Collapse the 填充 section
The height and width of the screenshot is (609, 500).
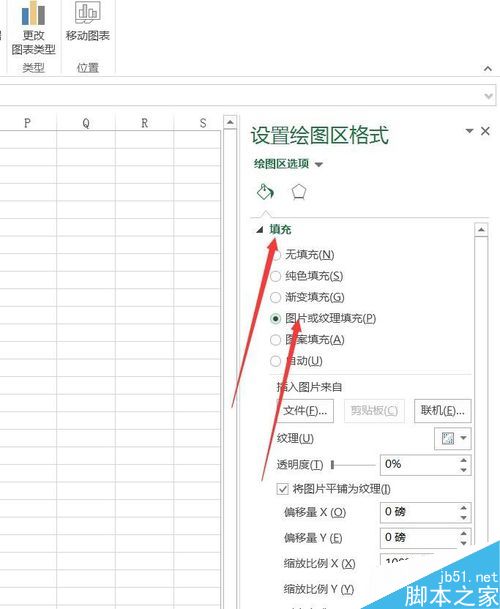[260, 230]
